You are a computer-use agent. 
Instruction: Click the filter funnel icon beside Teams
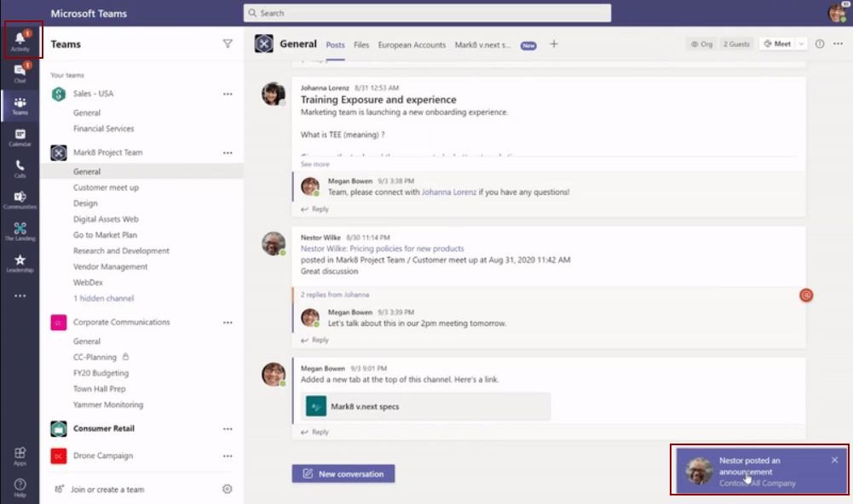(x=228, y=44)
